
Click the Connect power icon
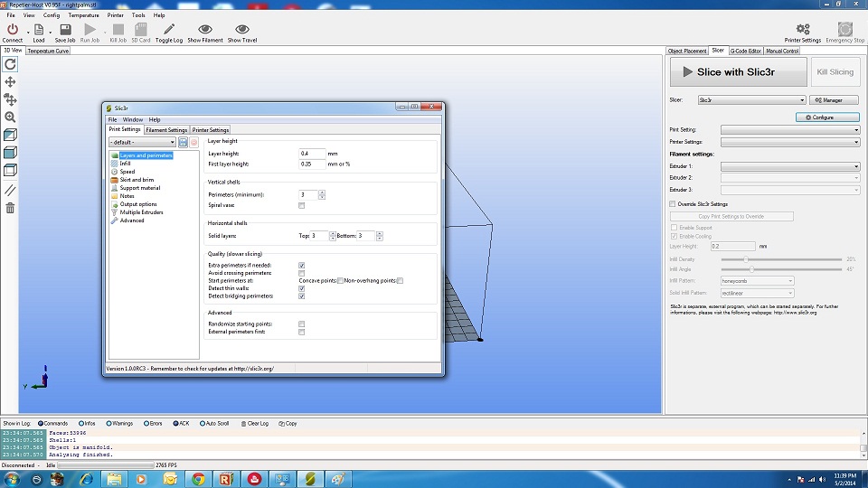tap(12, 29)
